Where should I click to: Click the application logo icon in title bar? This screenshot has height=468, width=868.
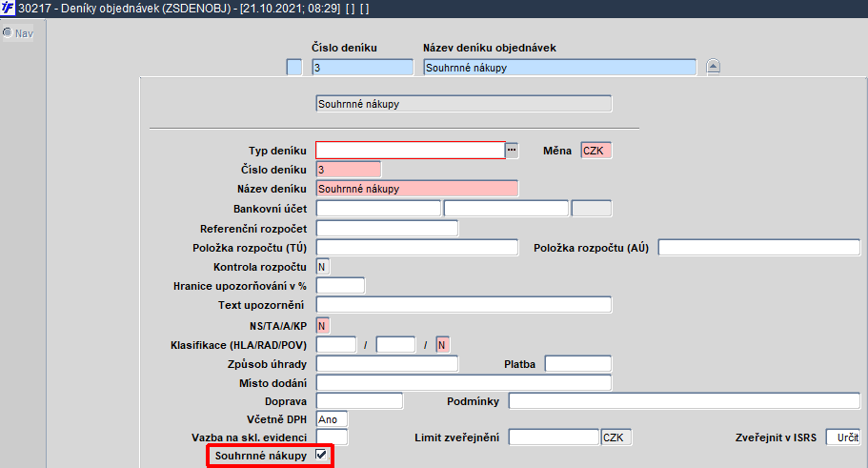click(x=8, y=9)
